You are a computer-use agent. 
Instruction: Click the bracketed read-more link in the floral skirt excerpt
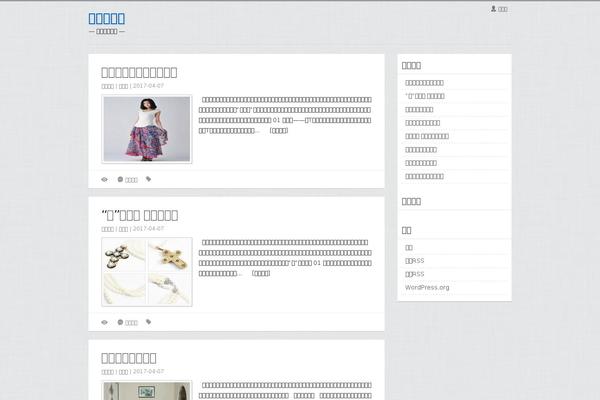click(x=279, y=131)
